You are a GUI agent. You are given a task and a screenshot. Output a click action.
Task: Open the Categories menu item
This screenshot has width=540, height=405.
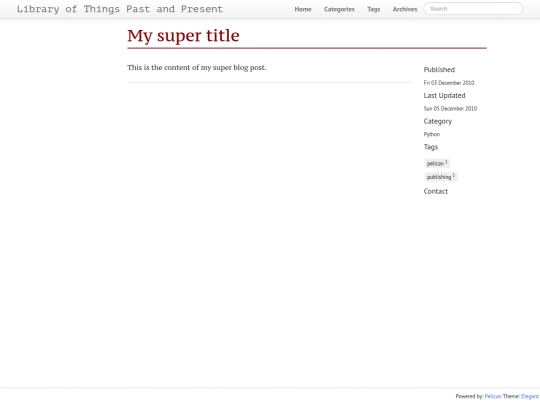click(x=339, y=9)
